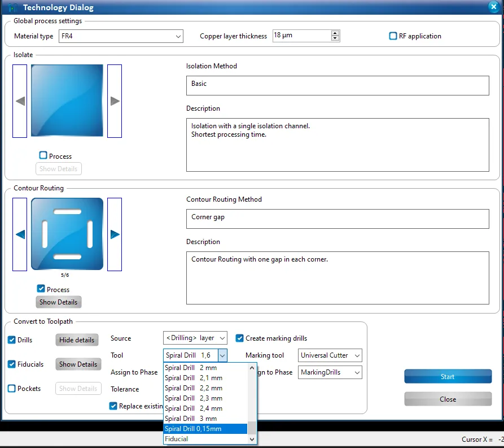Uncheck Create marking drills
Viewport: 504px width, 448px height.
[239, 338]
